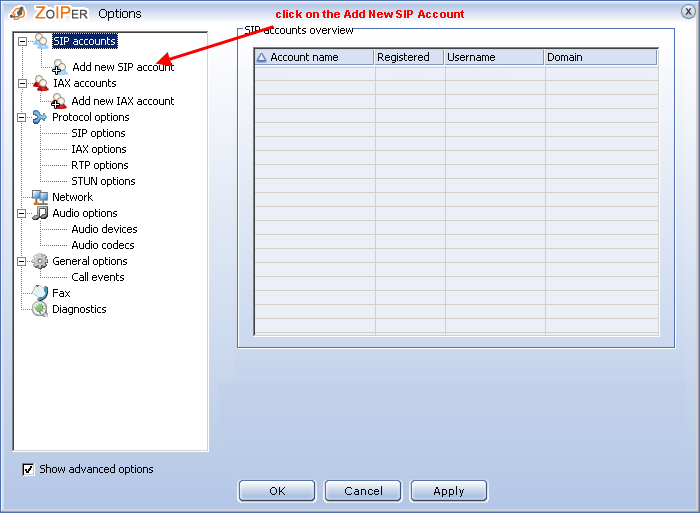Click the Zoiper logo icon in title bar

click(x=18, y=13)
